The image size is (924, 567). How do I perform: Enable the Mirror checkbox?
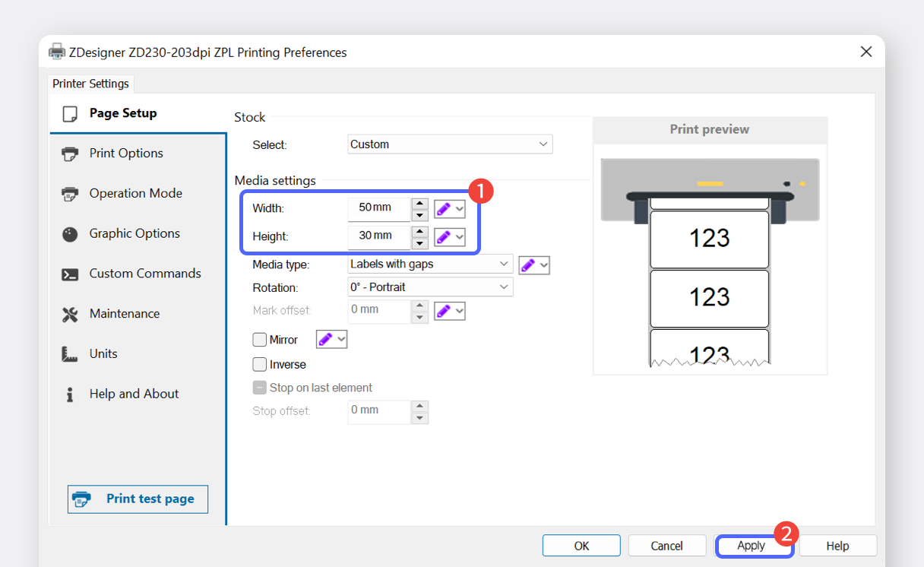pos(260,340)
